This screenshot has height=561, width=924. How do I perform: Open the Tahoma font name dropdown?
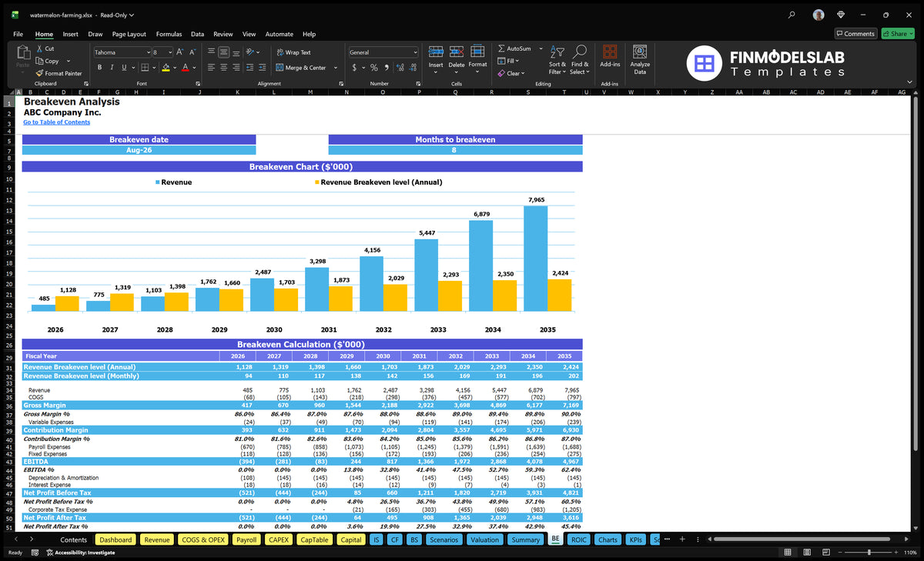[148, 52]
